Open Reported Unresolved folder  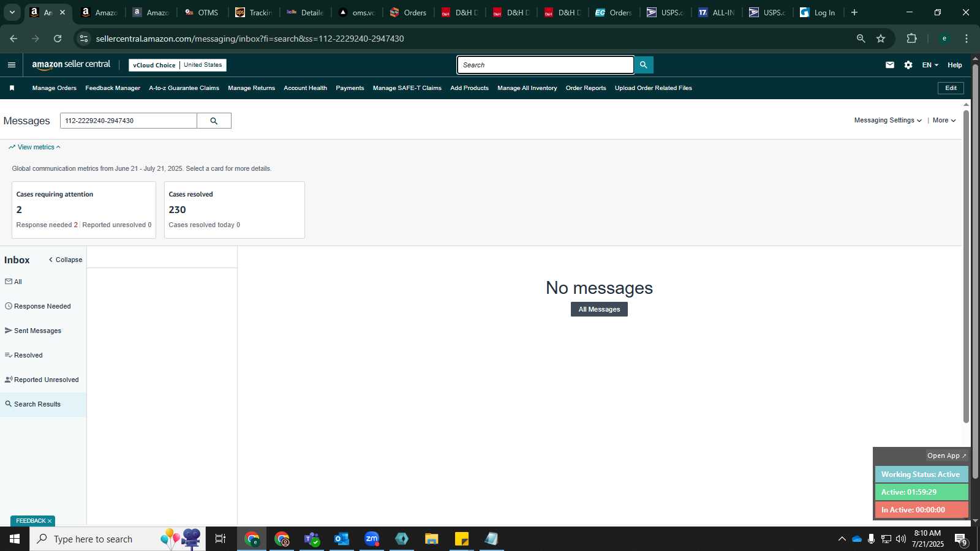click(x=43, y=380)
